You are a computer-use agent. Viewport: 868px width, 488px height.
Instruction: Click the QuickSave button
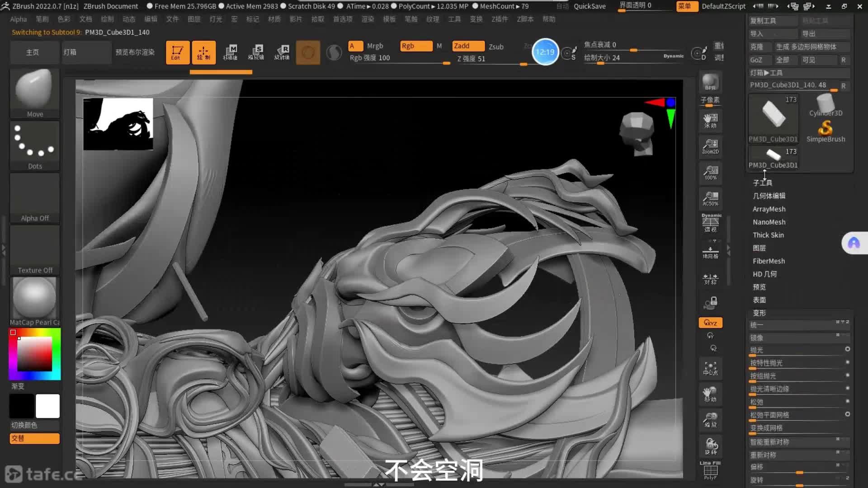(590, 6)
